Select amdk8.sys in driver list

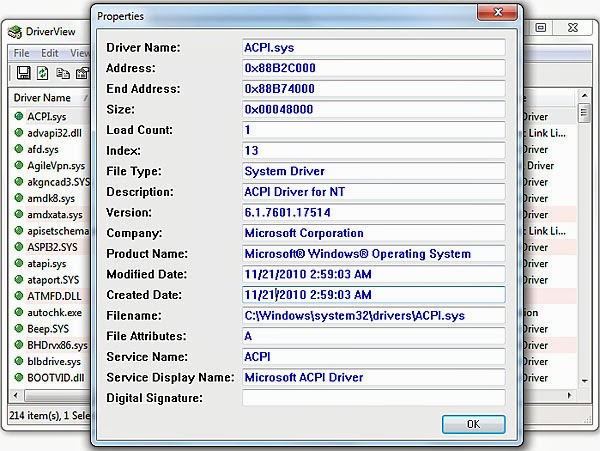coord(51,198)
